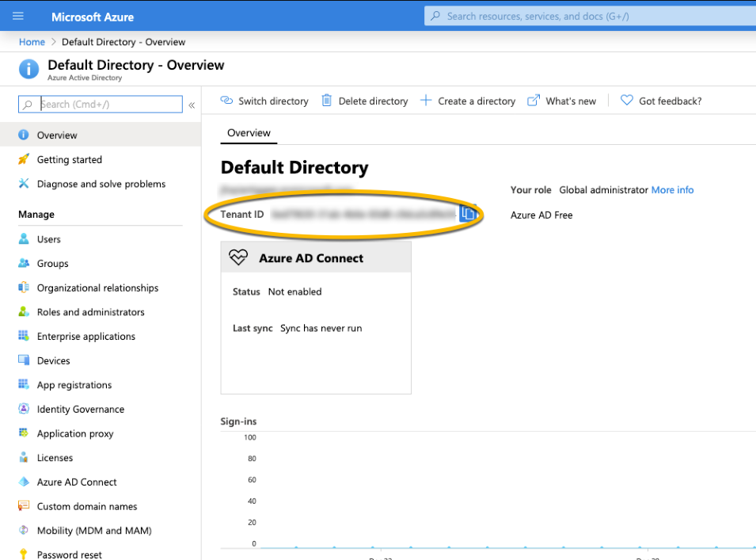756x560 pixels.
Task: Click the Delete directory trash icon
Action: (326, 101)
